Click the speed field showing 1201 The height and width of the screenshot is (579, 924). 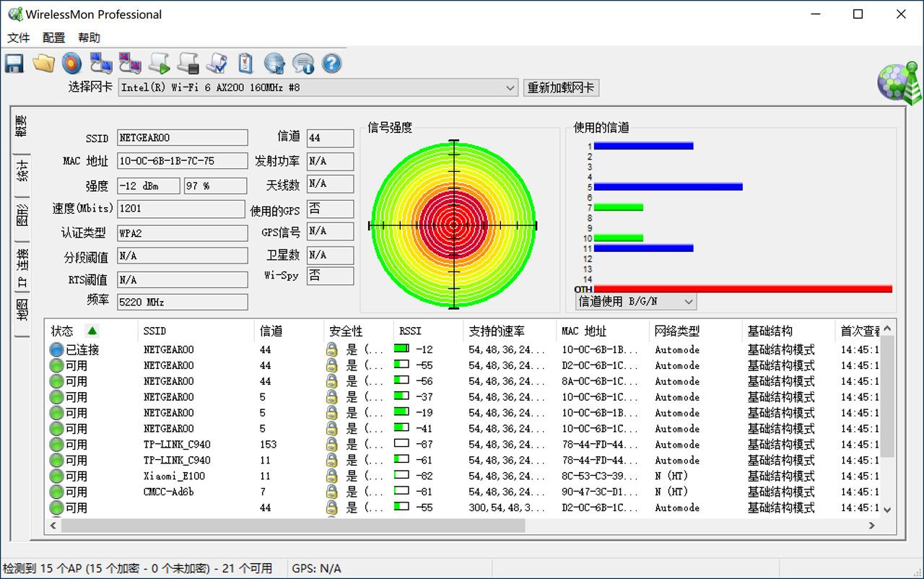[181, 209]
